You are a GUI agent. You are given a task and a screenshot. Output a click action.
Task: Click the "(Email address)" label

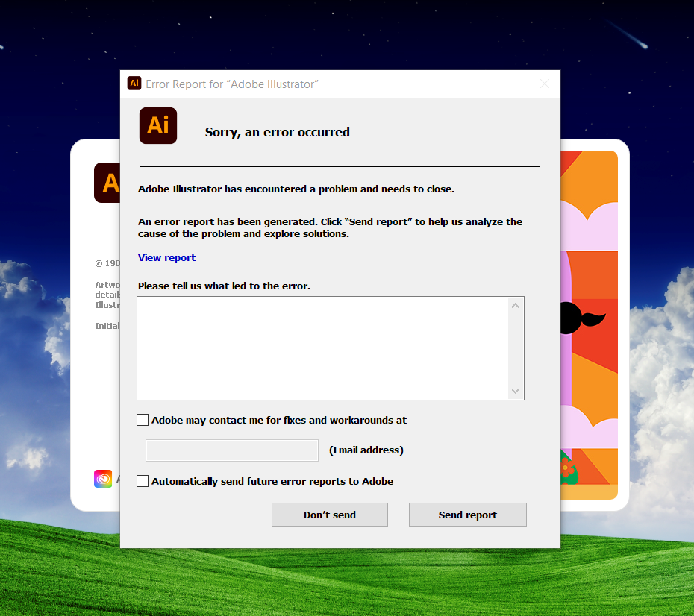(x=366, y=450)
